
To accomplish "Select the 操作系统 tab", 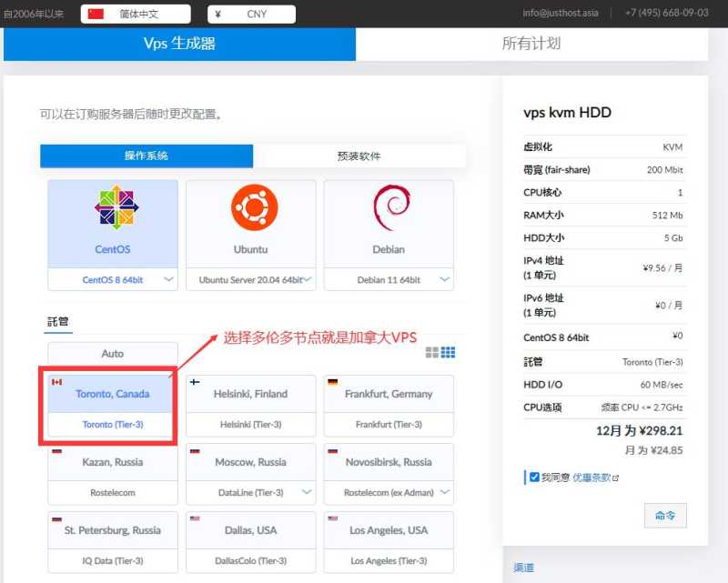I will 147,156.
